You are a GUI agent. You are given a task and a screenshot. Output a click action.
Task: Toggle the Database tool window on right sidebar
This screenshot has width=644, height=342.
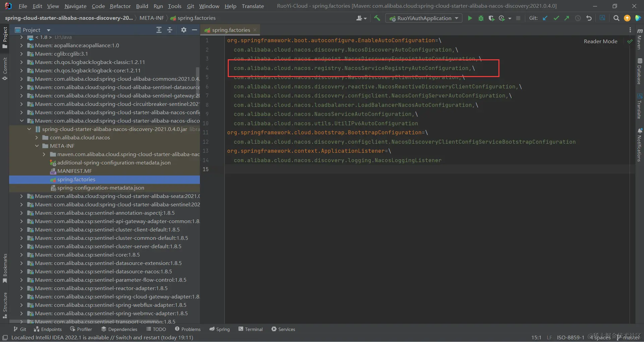coord(639,71)
